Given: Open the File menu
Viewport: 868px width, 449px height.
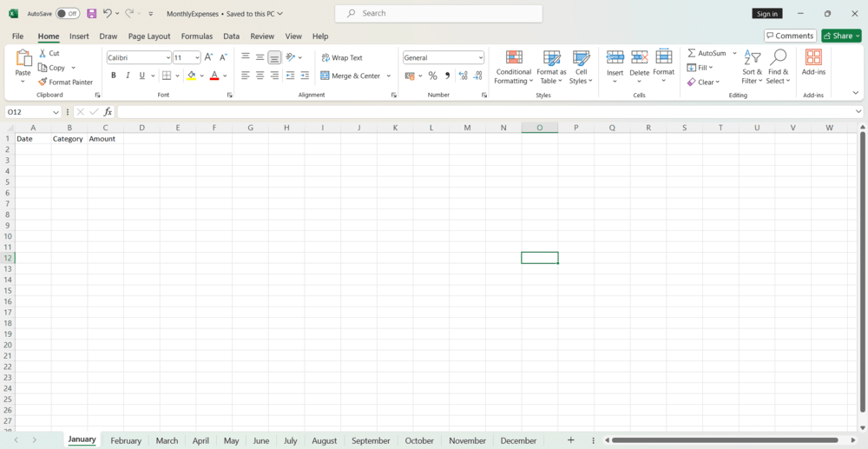Looking at the screenshot, I should coord(17,36).
